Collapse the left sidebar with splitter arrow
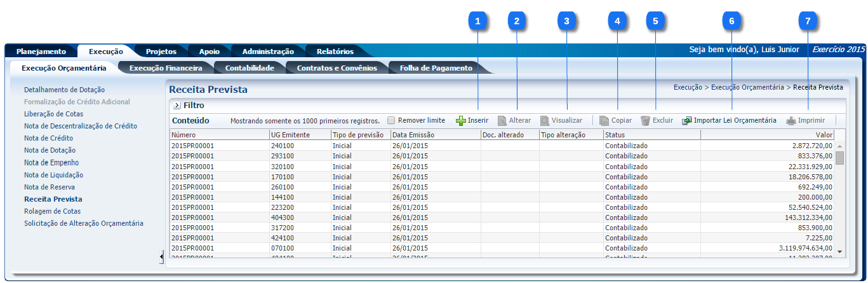The width and height of the screenshot is (868, 283). (x=161, y=256)
